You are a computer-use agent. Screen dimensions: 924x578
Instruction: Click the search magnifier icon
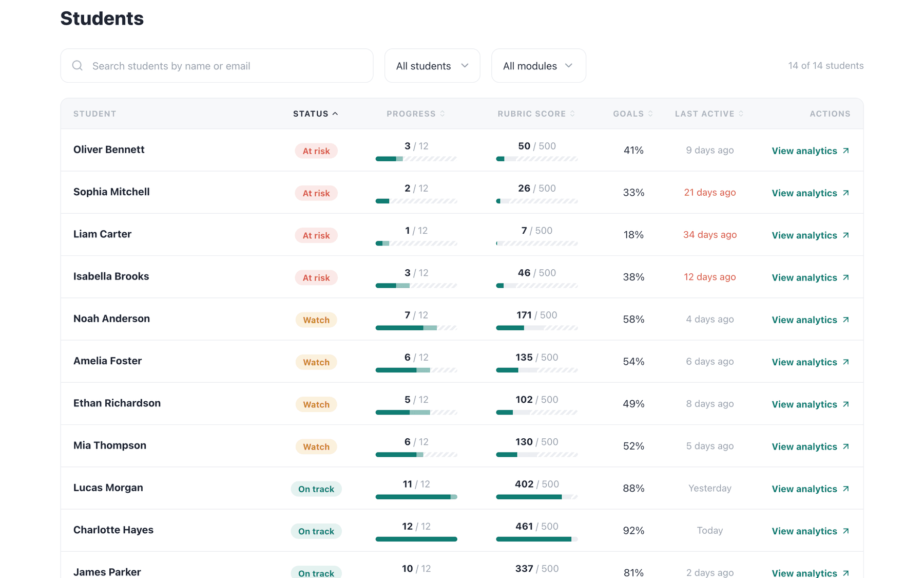[x=78, y=66]
